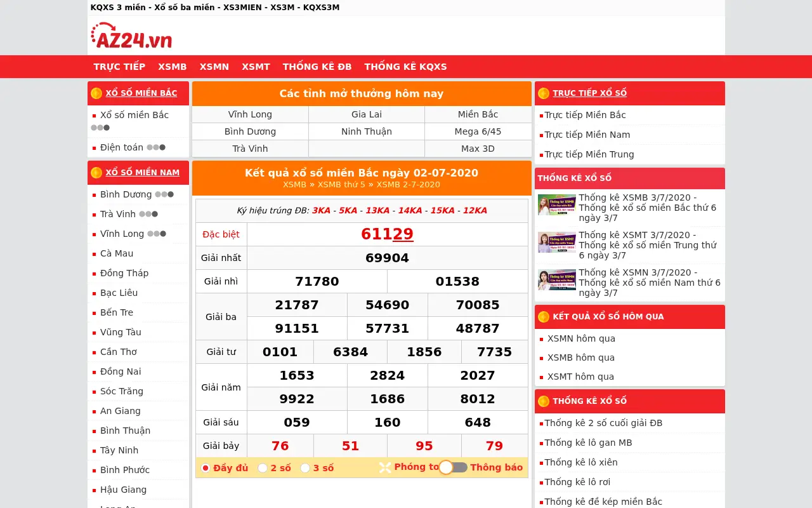Screen dimensions: 812x508
Task: Open the Vĩnh Long cell in today's provinces
Action: 251,114
